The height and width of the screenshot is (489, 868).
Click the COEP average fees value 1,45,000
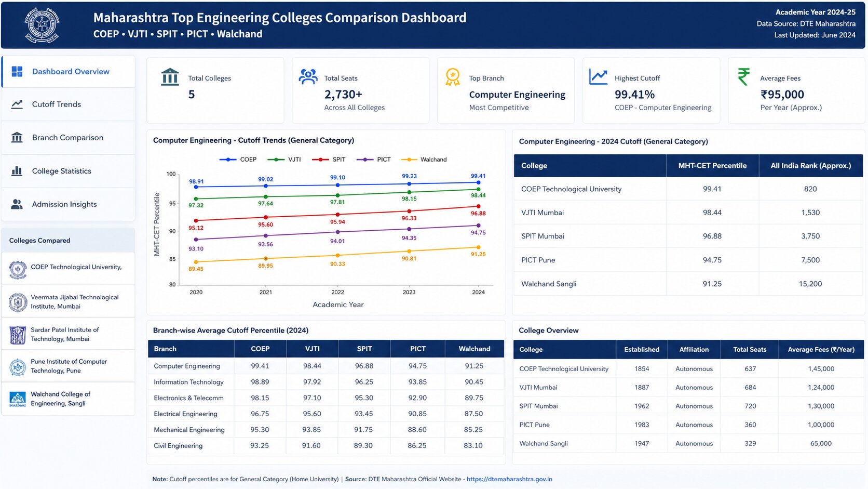pyautogui.click(x=821, y=369)
